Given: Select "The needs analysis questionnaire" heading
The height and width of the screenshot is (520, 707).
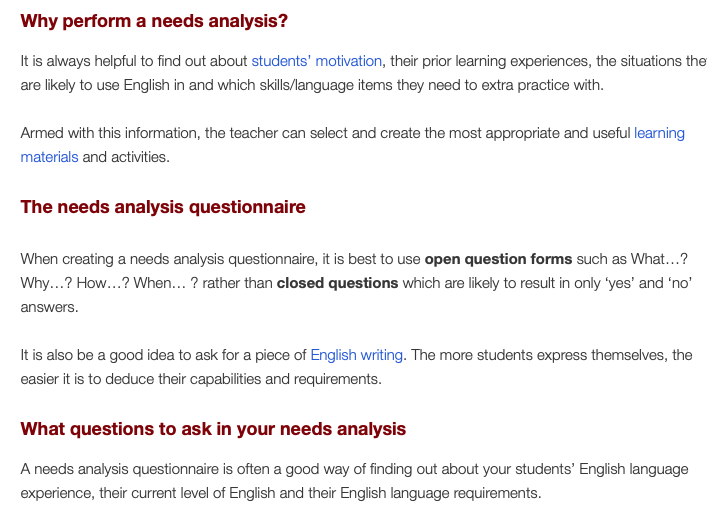Looking at the screenshot, I should point(163,208).
